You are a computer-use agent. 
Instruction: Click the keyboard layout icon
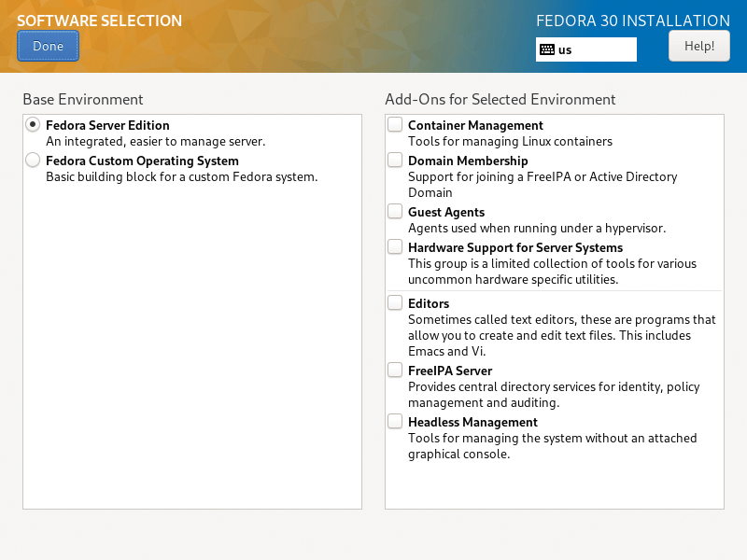point(547,49)
